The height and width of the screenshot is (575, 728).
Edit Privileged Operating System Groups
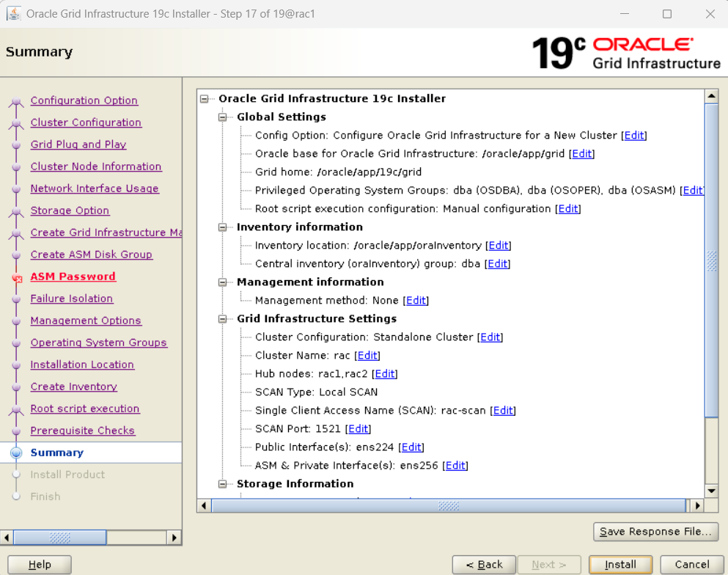[x=693, y=191]
